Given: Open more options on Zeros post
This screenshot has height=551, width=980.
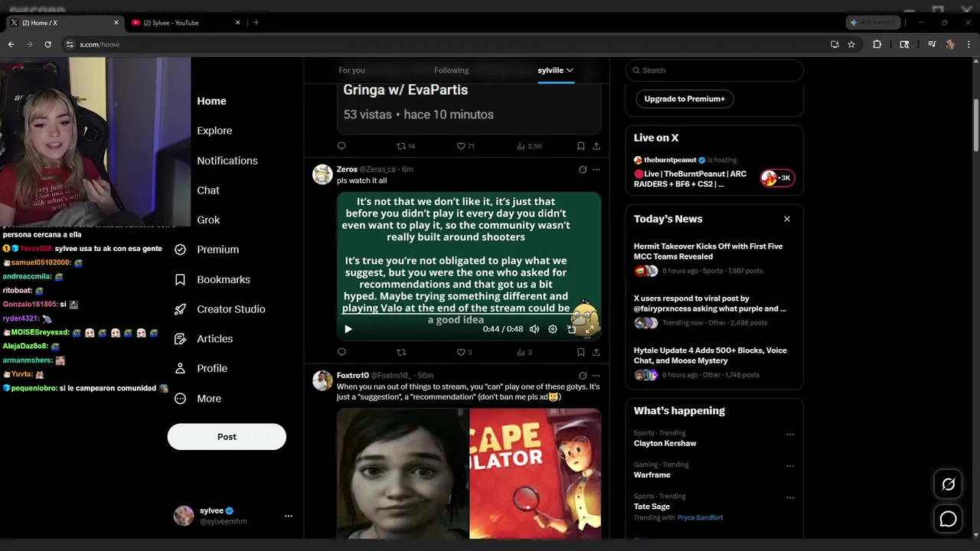Looking at the screenshot, I should tap(596, 170).
